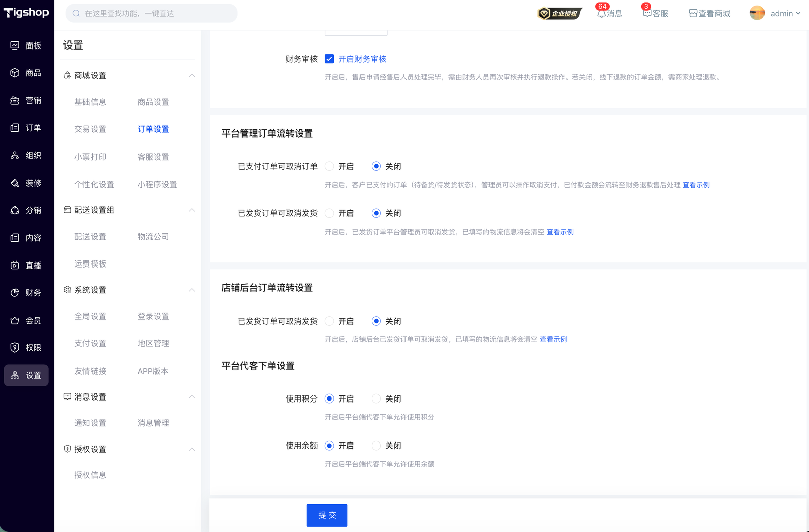The image size is (809, 532).
Task: Enable 已支付订单可取消订单 with 开启 radio
Action: click(x=329, y=166)
